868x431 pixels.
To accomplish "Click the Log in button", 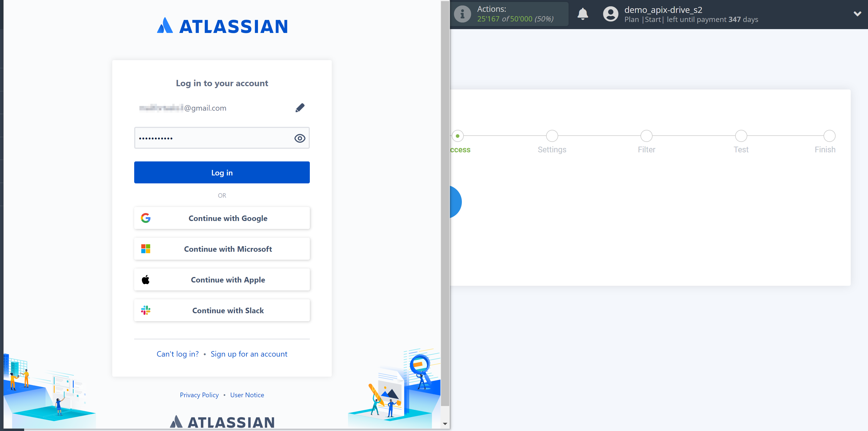I will [x=221, y=172].
